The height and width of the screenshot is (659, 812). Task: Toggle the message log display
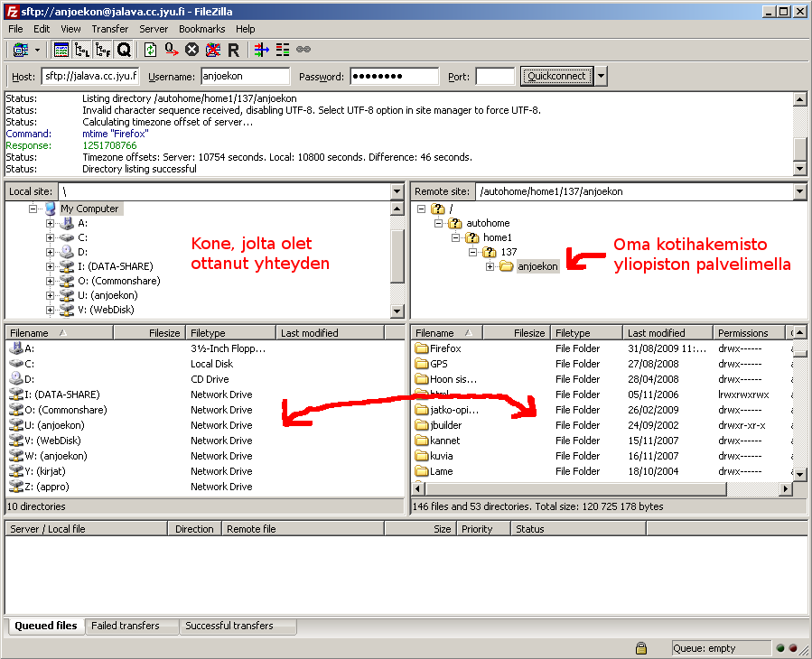click(x=61, y=50)
